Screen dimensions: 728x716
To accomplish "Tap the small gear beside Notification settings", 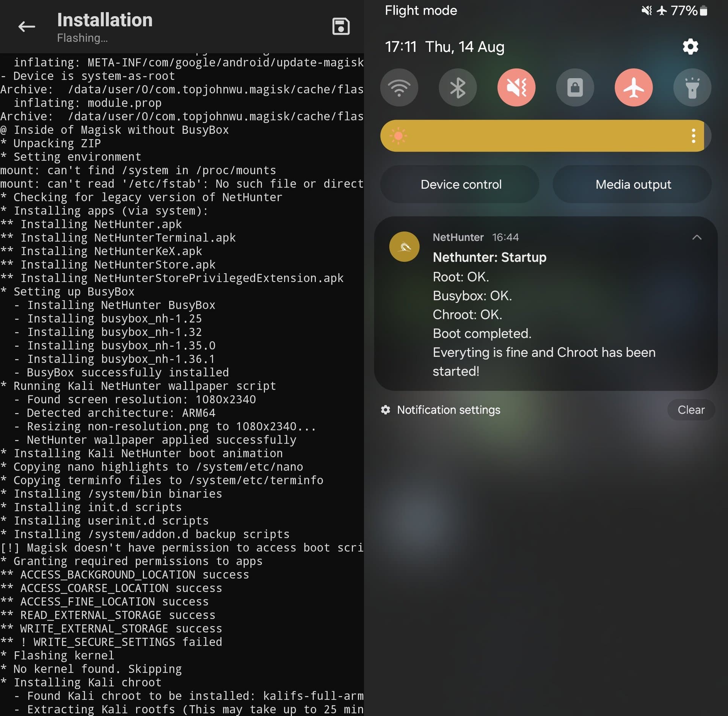I will 385,410.
